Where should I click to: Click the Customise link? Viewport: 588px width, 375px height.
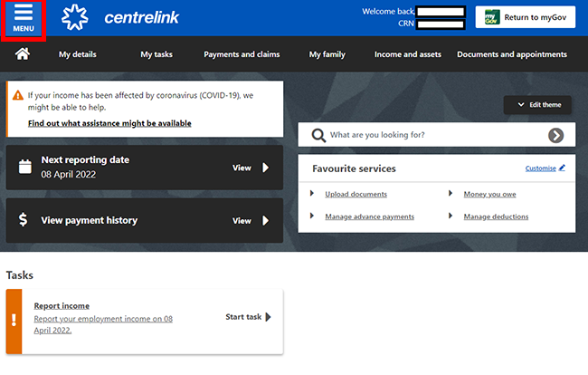point(540,168)
